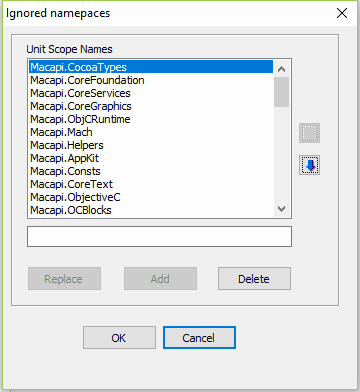Confirm with the OK button
This screenshot has width=360, height=392.
click(x=119, y=338)
